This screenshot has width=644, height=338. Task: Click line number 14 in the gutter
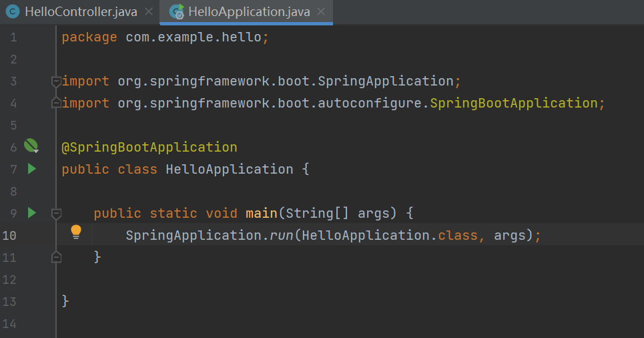(x=9, y=324)
